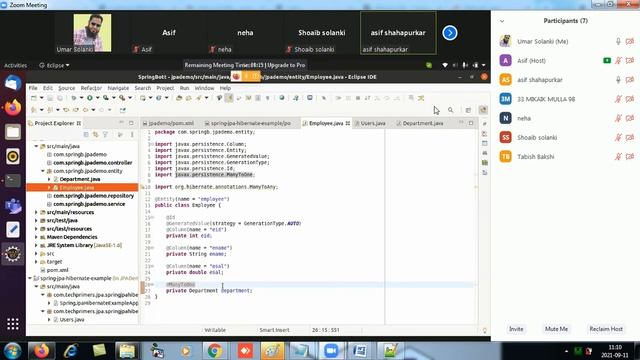
Task: Select pom.xml file under jpademo project
Action: 58,270
